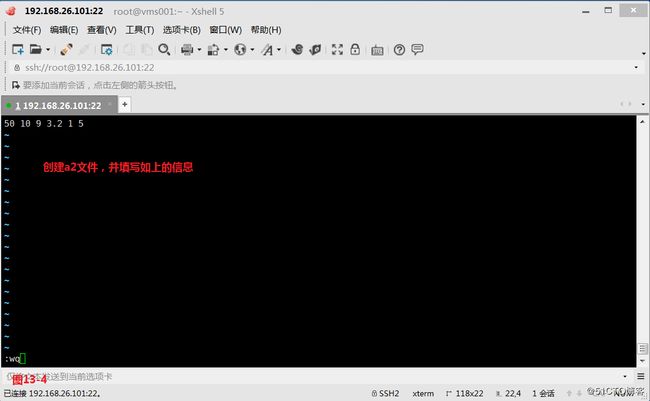This screenshot has height=401, width=650.
Task: Open the session folder icon
Action: 36,50
